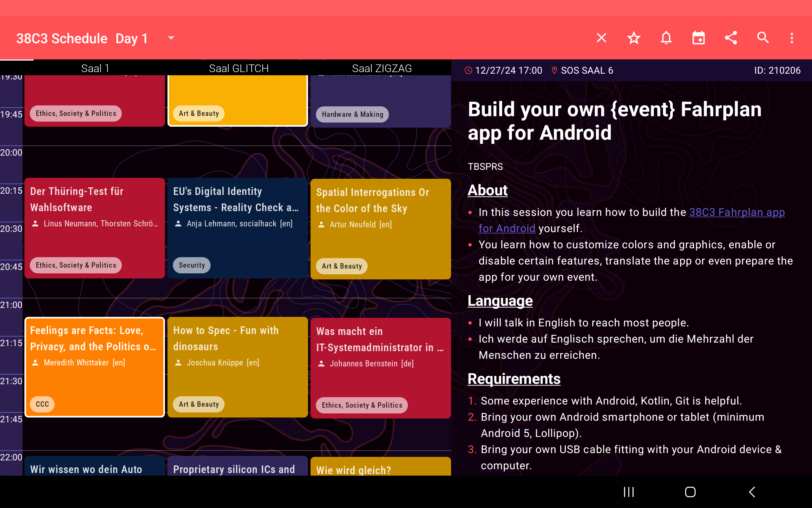The width and height of the screenshot is (812, 508).
Task: Open Spatial Interrogations Or the Color session
Action: coord(381,229)
